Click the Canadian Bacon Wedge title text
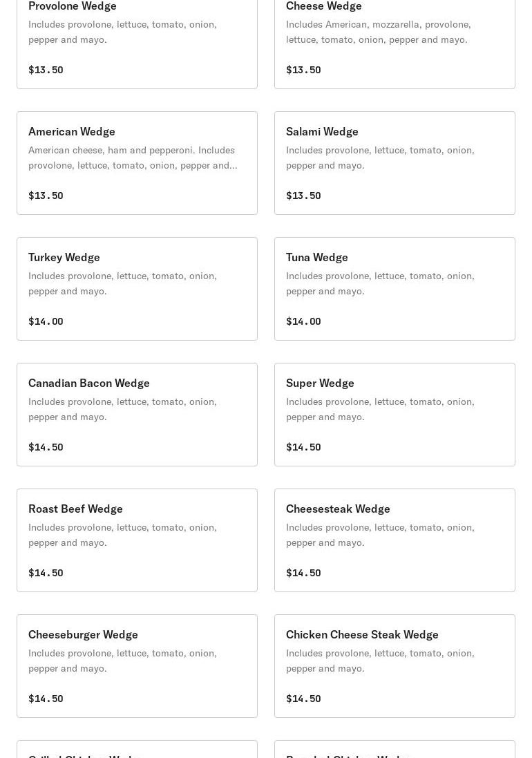This screenshot has width=532, height=758. pos(89,383)
